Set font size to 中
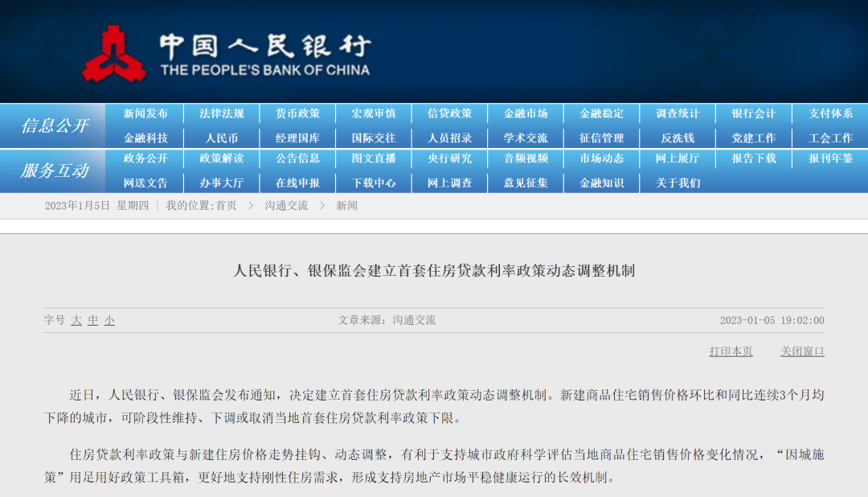Viewport: 868px width, 497px height. pyautogui.click(x=93, y=320)
